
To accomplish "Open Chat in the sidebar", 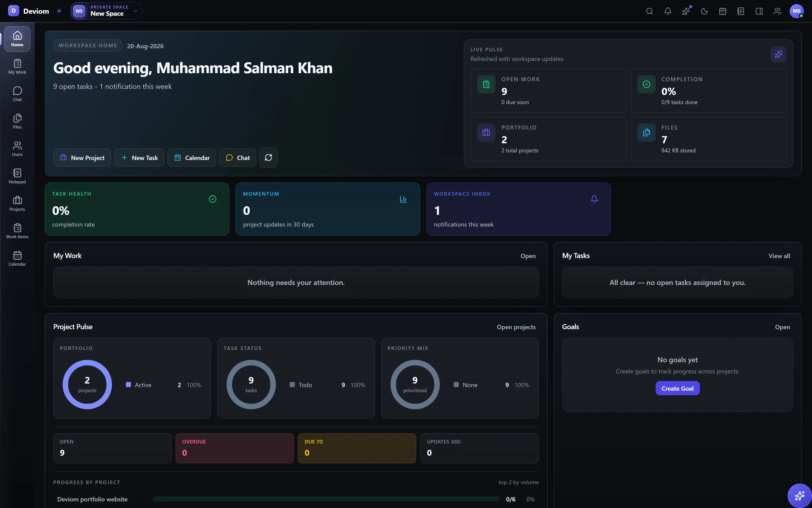I will (17, 94).
